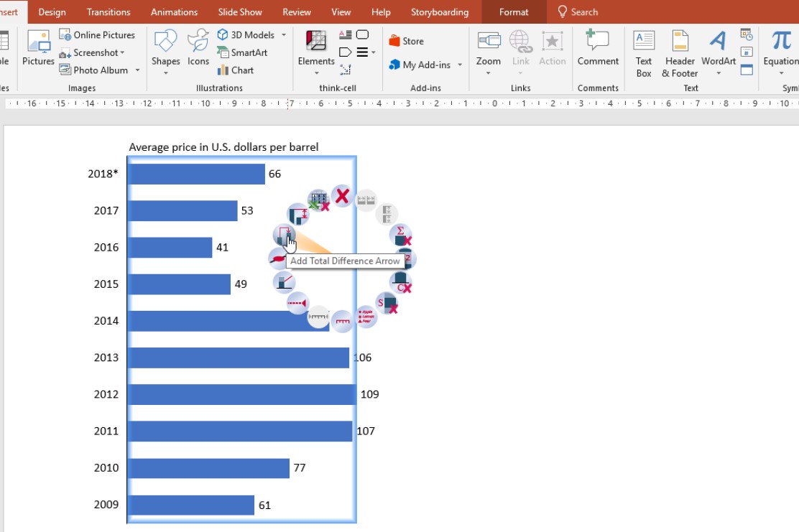Click the Date & Time icon in Text group
Image resolution: width=799 pixels, height=532 pixels.
pyautogui.click(x=747, y=34)
